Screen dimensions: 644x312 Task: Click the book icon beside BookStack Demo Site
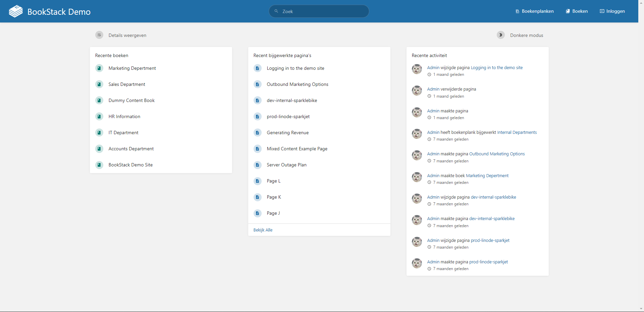99,165
